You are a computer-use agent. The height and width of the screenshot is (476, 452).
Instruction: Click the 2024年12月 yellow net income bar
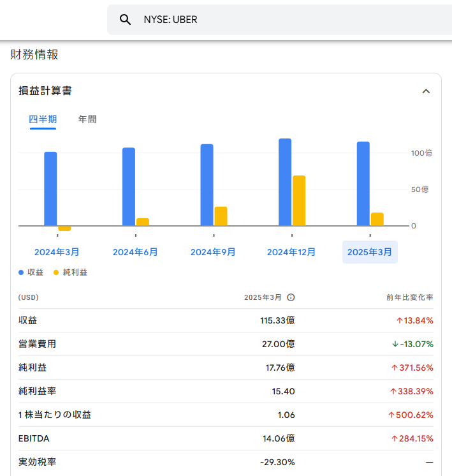tap(299, 200)
